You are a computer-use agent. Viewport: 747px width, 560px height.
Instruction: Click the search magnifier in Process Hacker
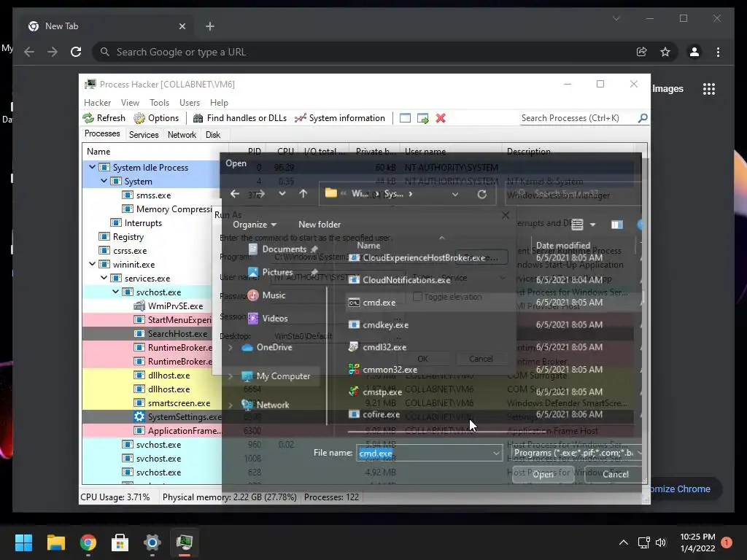coord(643,117)
